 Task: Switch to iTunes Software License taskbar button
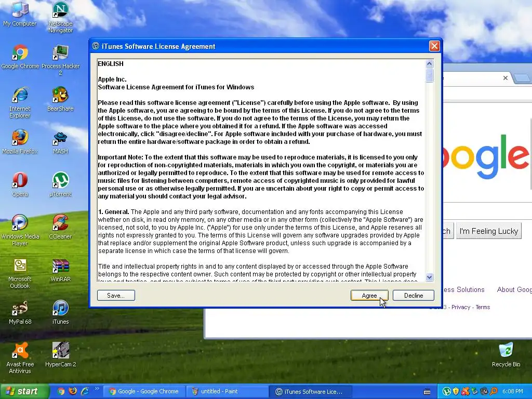click(310, 392)
